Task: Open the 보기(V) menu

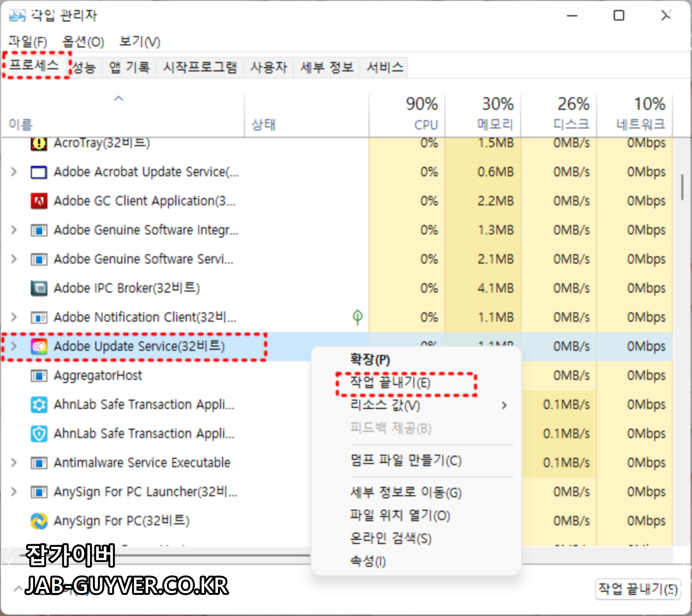Action: coord(140,42)
